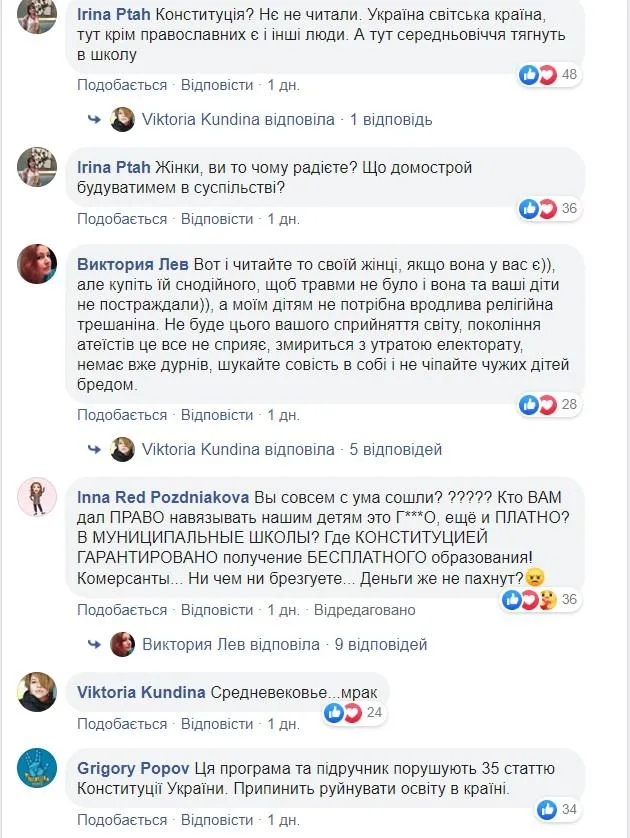The height and width of the screenshot is (838, 630).
Task: Click the reaction count 36 under Inna's comment
Action: tap(567, 597)
